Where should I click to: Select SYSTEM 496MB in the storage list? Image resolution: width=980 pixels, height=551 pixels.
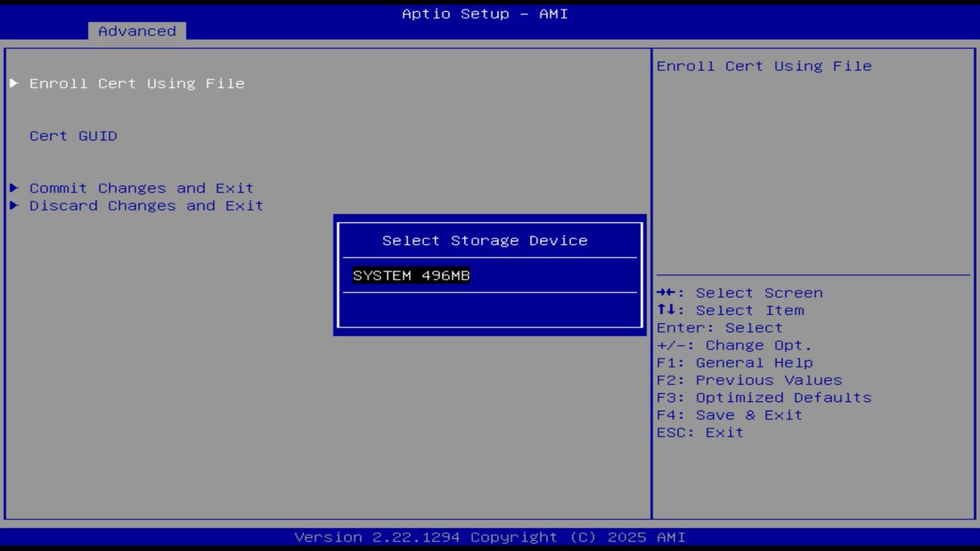(x=410, y=275)
